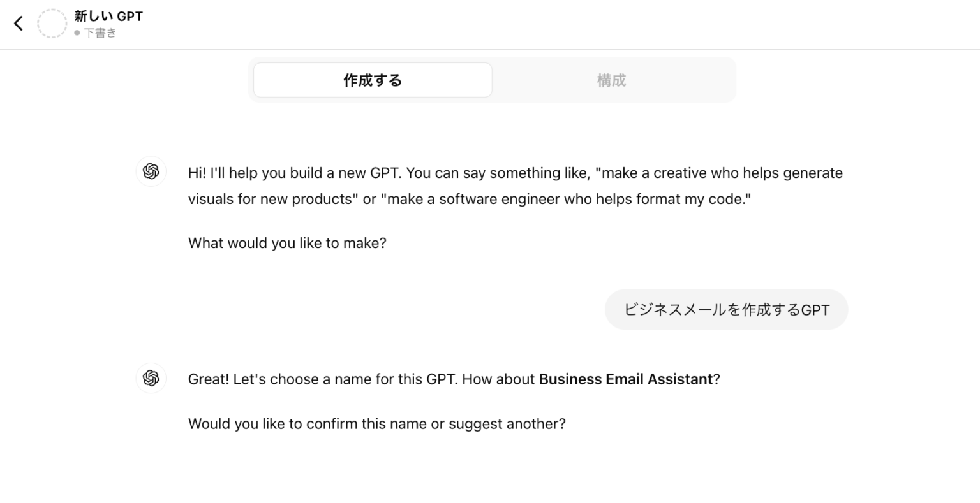Click the "How about" phrase before the name
Image resolution: width=980 pixels, height=503 pixels.
(498, 379)
